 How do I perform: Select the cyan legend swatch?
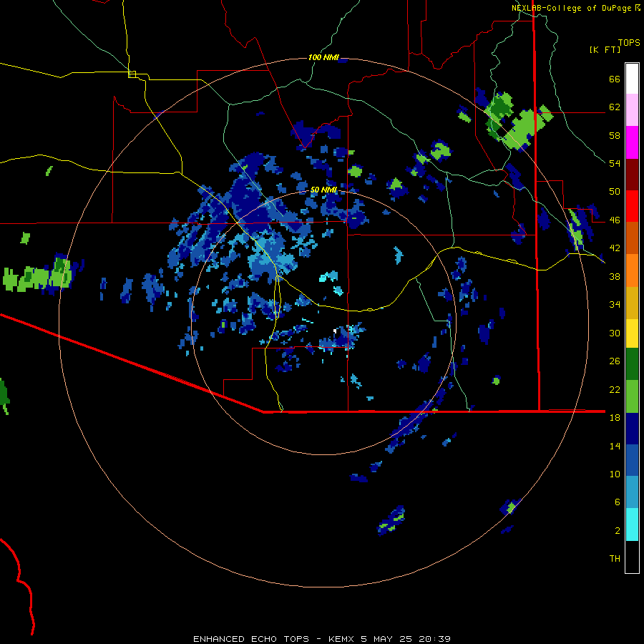pos(632,525)
